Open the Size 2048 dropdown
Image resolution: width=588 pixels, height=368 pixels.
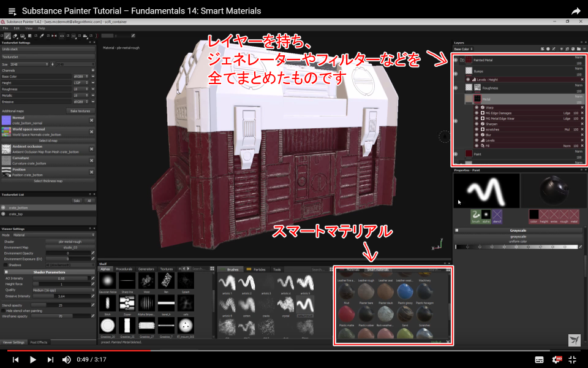29,64
